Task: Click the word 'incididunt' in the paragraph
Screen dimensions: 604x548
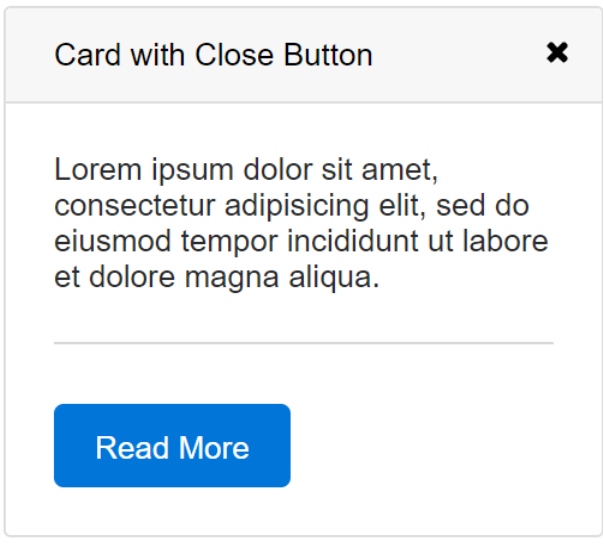Action: click(352, 241)
